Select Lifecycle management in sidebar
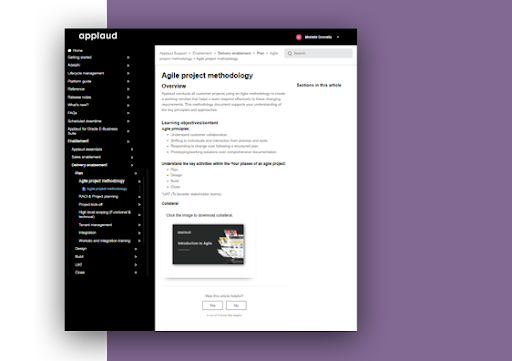The width and height of the screenshot is (512, 361). [86, 73]
